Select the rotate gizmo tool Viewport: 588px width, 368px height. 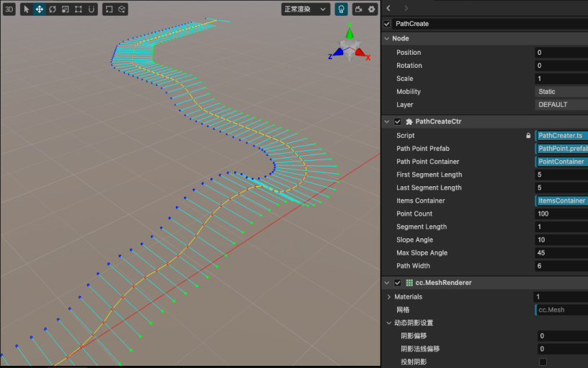[x=53, y=9]
